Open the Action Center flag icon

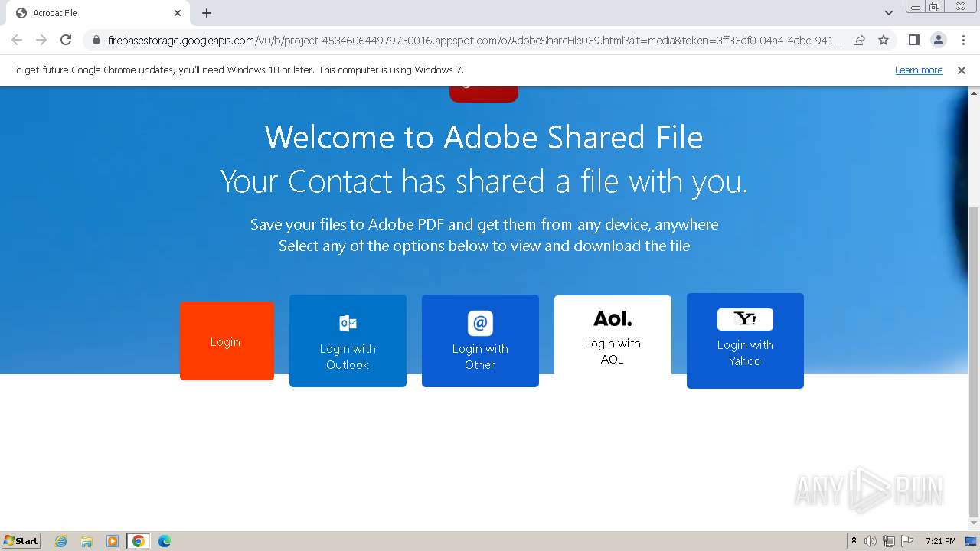(907, 541)
